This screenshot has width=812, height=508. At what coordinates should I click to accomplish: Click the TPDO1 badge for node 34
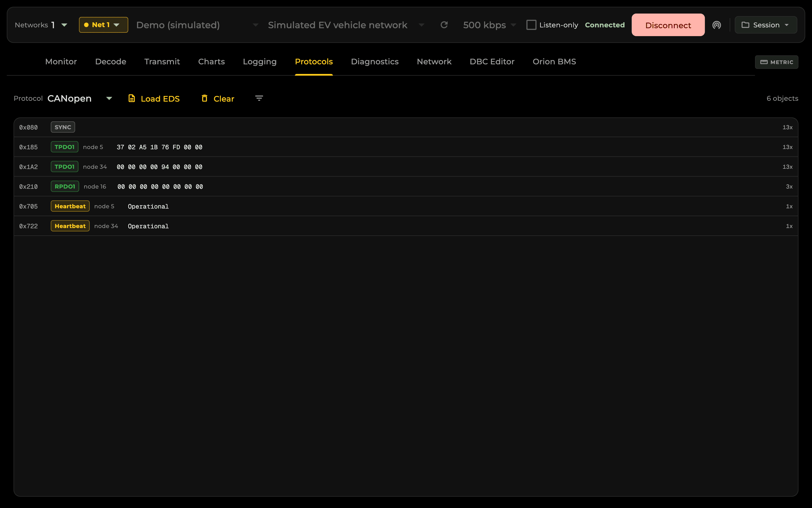[64, 167]
